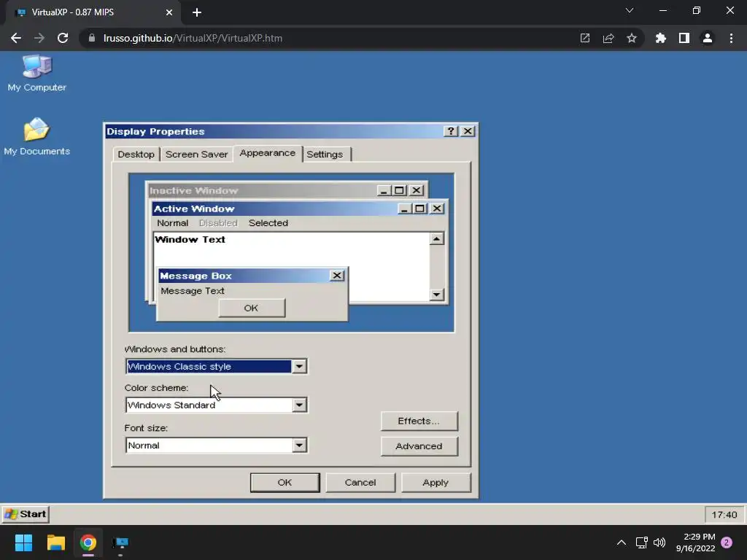Close the VirtualXP browser tab
Screen dimensions: 747x560
(169, 12)
